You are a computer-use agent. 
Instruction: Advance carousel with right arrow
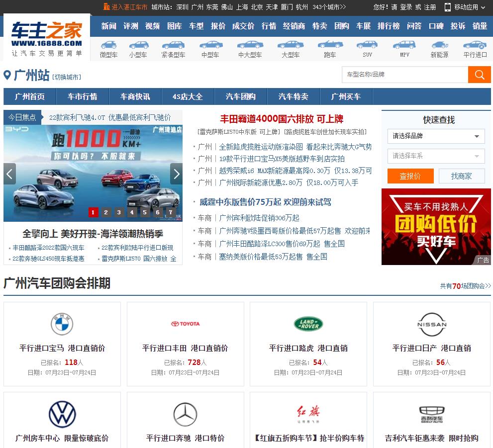pyautogui.click(x=177, y=174)
